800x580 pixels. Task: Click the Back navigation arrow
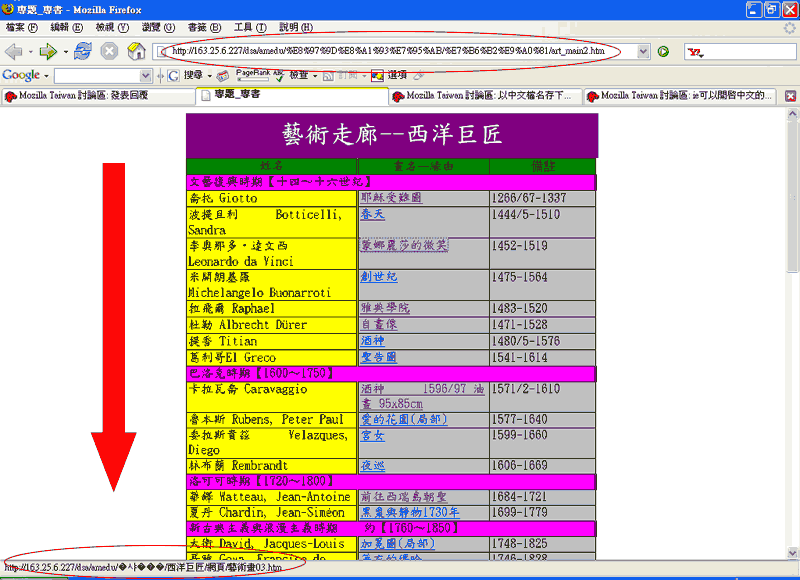point(14,51)
